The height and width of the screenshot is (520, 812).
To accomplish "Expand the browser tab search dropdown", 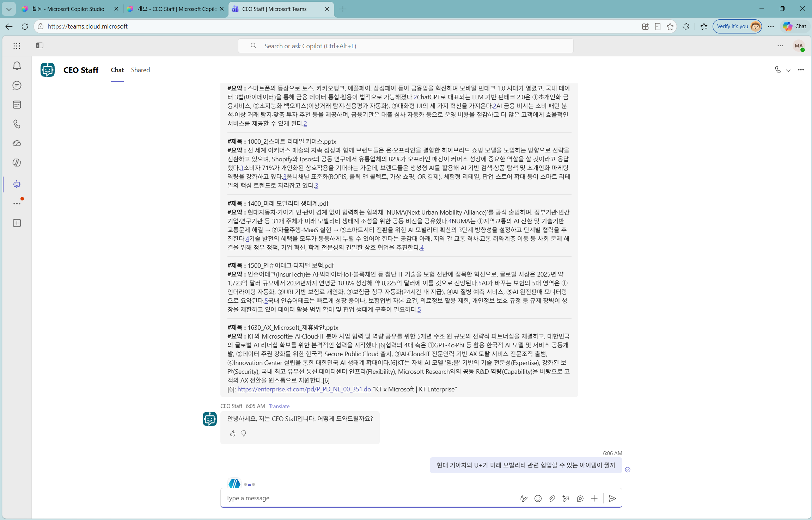I will point(9,9).
